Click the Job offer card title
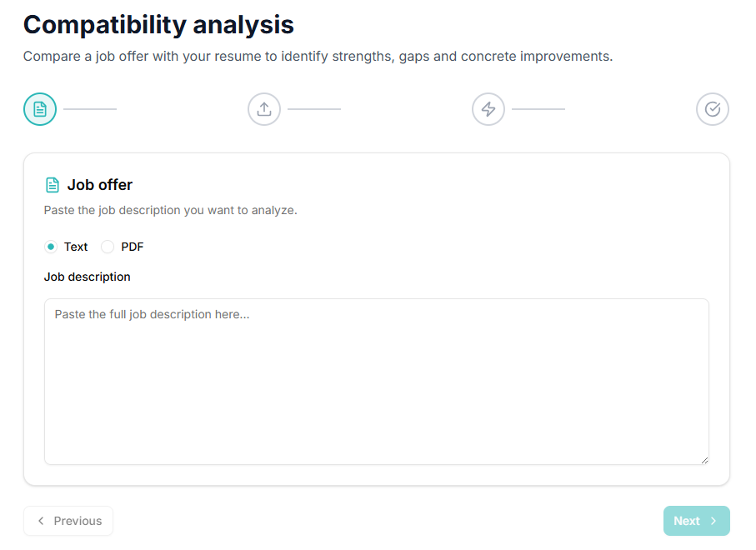 click(x=100, y=185)
